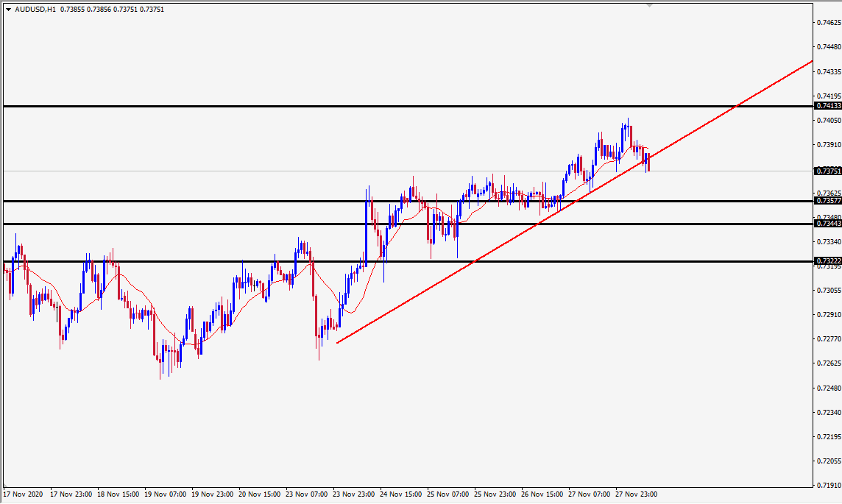Click the current bid price 0.73855 readout
The height and width of the screenshot is (504, 842).
pyautogui.click(x=71, y=10)
